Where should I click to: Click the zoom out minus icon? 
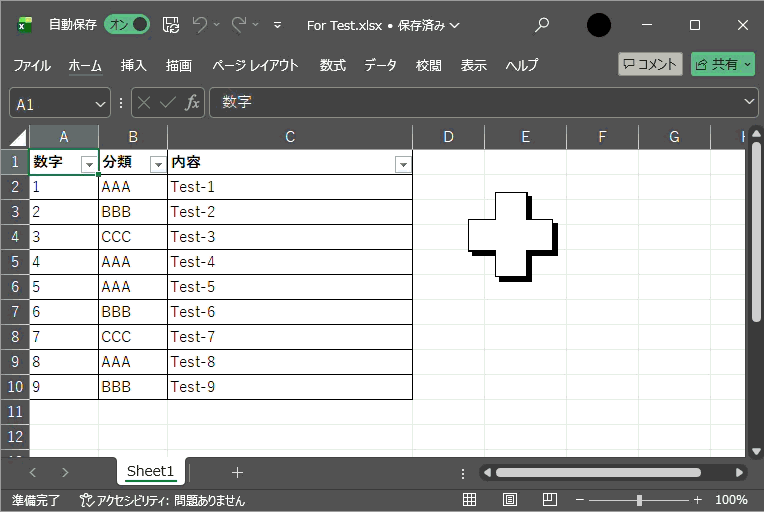[x=580, y=500]
